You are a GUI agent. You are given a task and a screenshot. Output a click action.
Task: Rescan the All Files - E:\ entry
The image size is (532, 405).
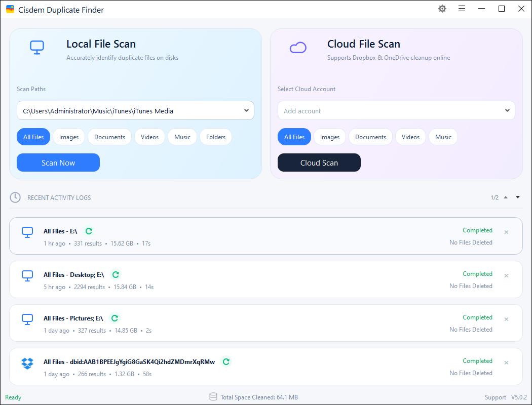pyautogui.click(x=89, y=231)
